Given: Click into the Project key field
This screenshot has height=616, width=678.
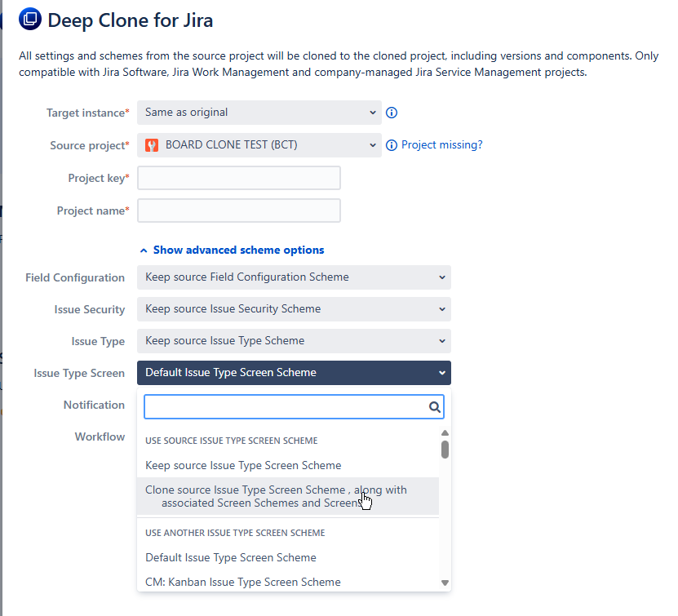Looking at the screenshot, I should click(239, 178).
